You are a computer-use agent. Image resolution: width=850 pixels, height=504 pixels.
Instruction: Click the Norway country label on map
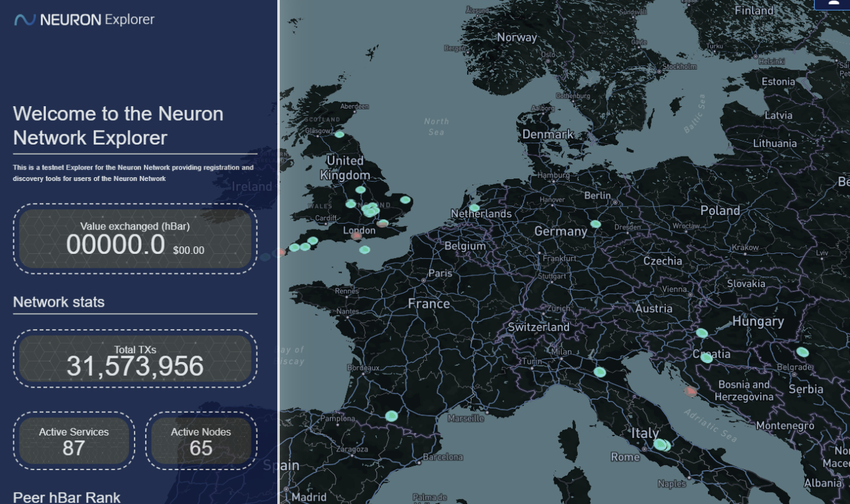[x=517, y=37]
